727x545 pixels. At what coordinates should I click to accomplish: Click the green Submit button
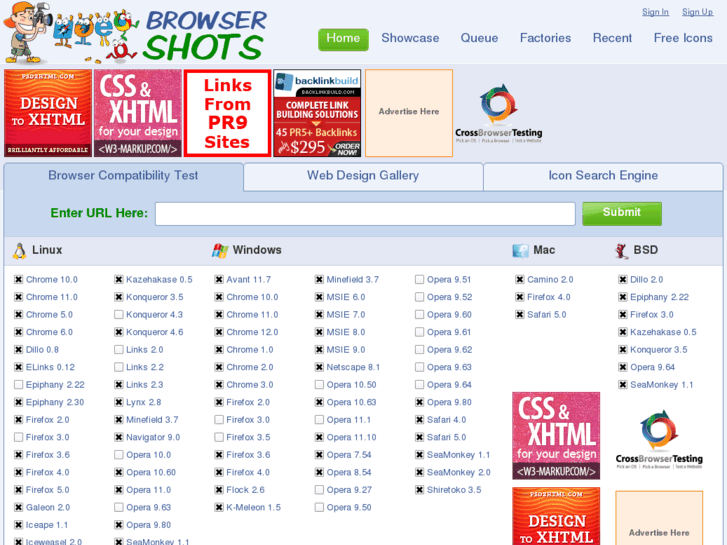[622, 214]
